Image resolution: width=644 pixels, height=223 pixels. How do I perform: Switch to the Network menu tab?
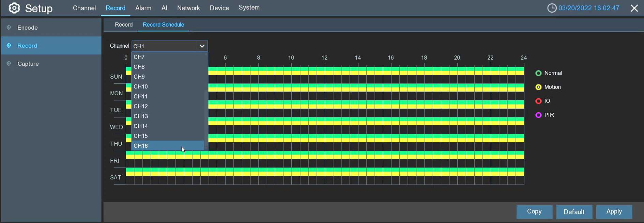(188, 8)
